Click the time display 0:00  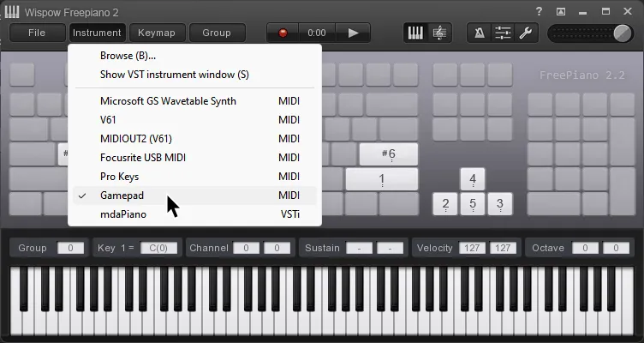coord(317,33)
